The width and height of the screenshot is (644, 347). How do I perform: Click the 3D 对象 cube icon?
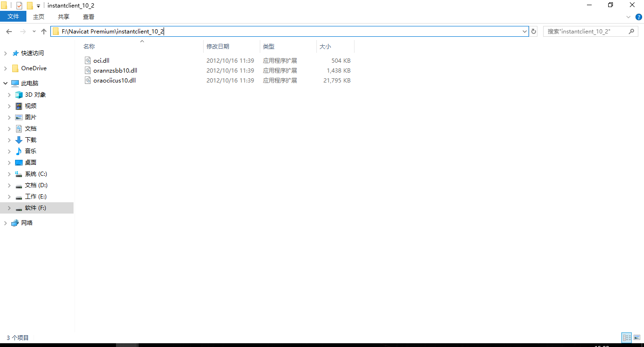[x=19, y=95]
